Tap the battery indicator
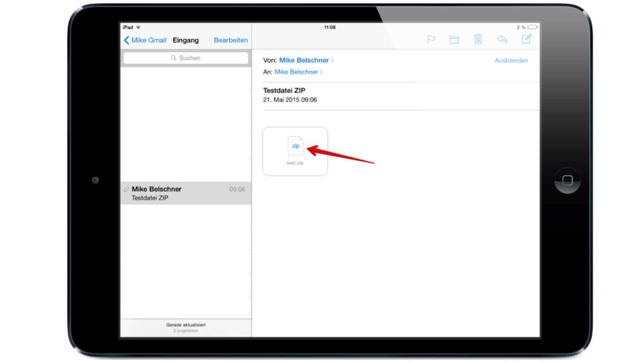 click(532, 27)
